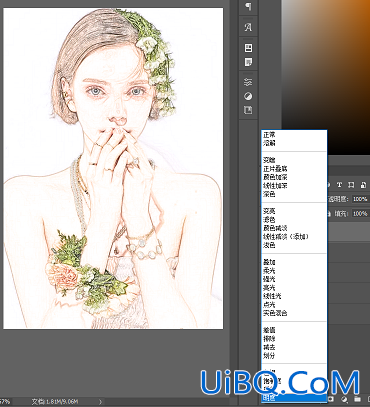This screenshot has width=370, height=407.
Task: Choose 叠加 blend mode
Action: (x=269, y=262)
